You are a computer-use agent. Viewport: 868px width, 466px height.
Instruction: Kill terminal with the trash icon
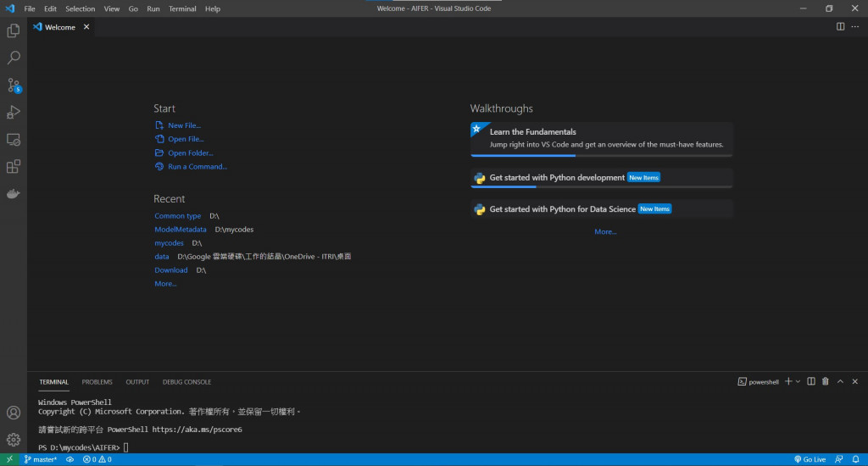(826, 381)
